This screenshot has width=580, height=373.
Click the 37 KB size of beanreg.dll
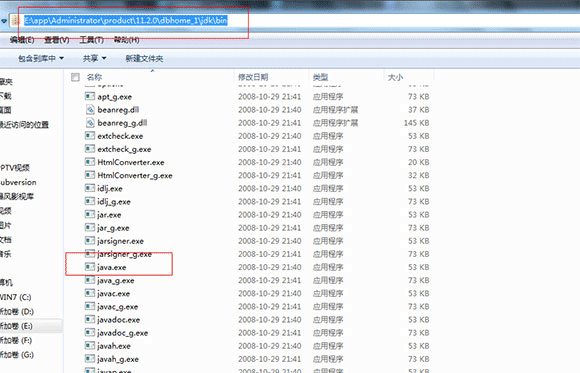tap(419, 110)
